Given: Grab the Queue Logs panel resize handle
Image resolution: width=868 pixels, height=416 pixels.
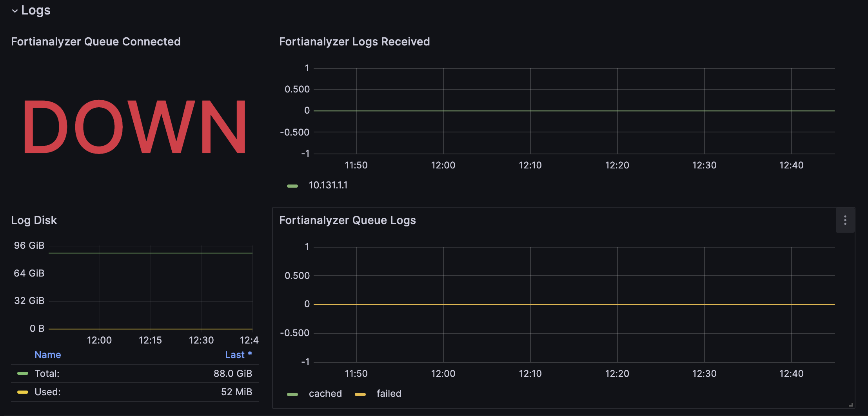Looking at the screenshot, I should (851, 405).
